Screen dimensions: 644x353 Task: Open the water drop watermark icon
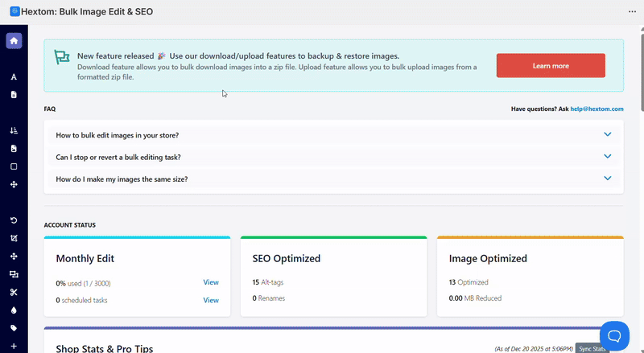point(14,310)
